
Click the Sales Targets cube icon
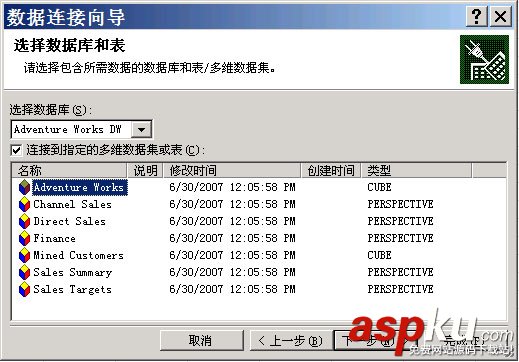[24, 289]
